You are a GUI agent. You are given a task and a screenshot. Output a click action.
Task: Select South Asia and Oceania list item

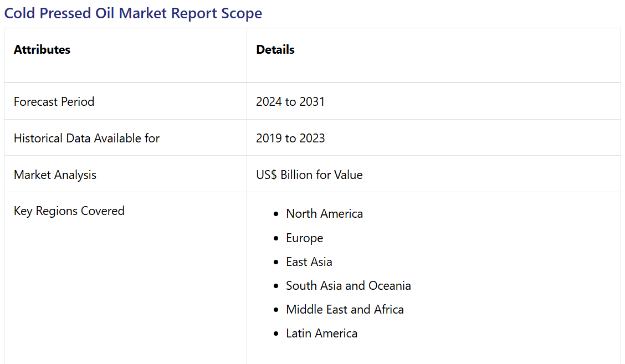(348, 286)
